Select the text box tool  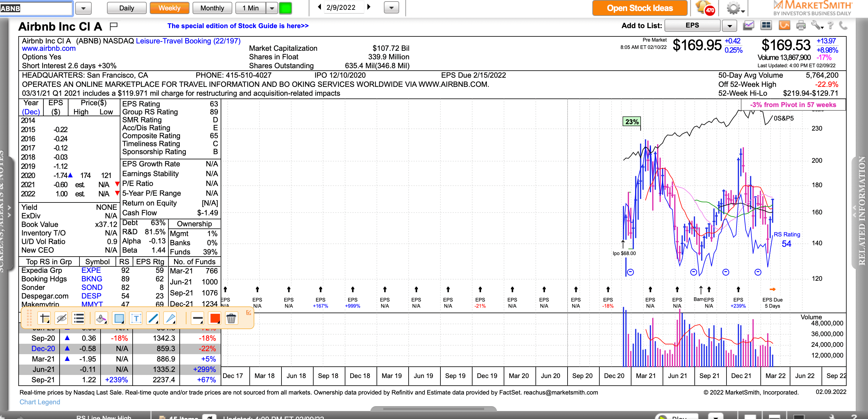pos(136,318)
